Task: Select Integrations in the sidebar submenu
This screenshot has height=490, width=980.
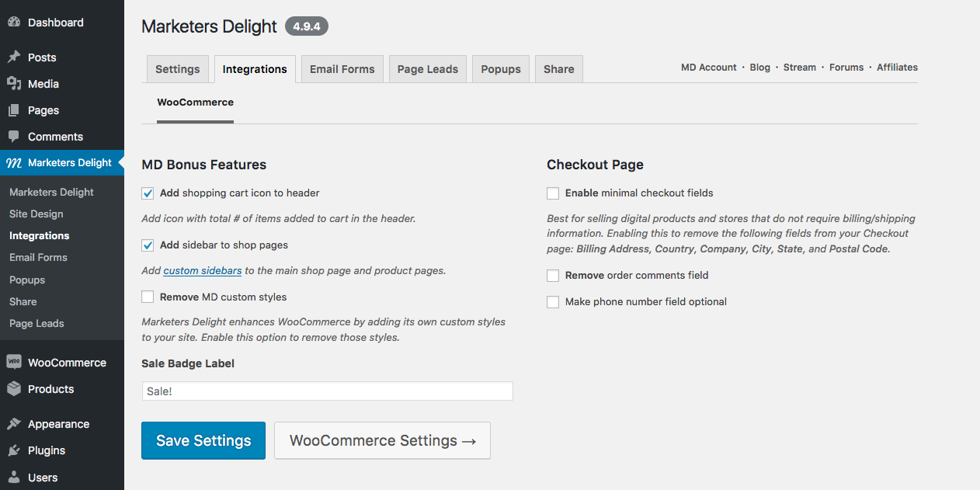Action: pos(39,235)
